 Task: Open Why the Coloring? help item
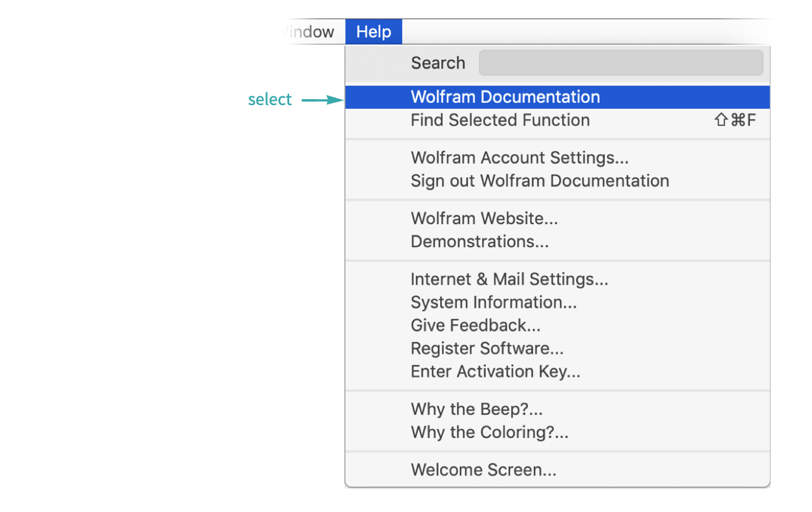click(490, 431)
